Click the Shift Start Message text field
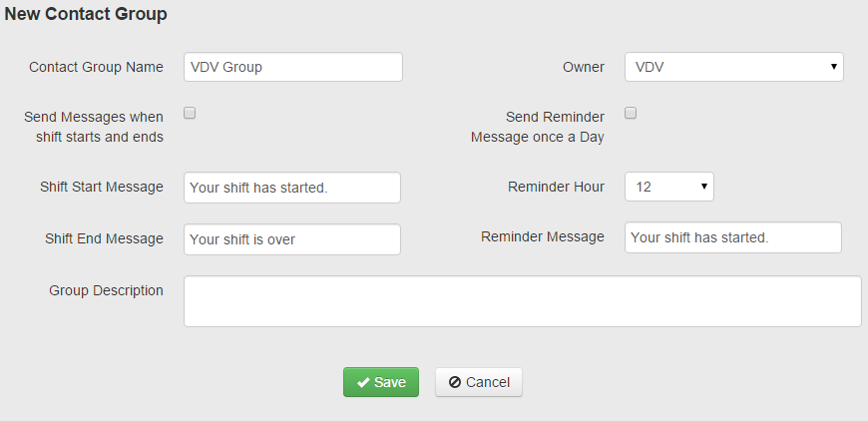 coord(292,188)
